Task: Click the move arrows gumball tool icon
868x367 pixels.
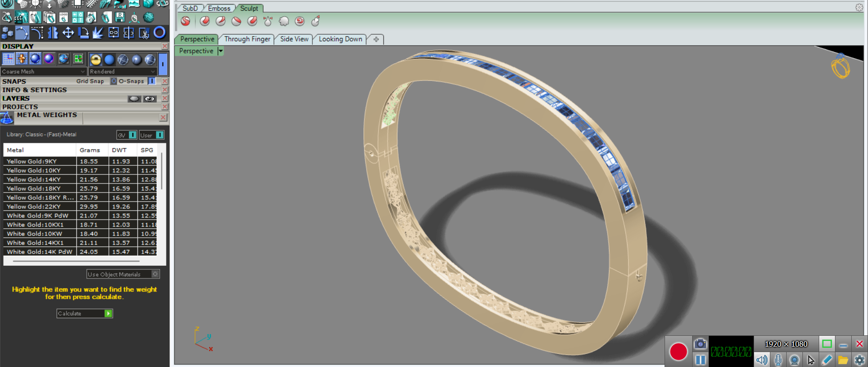Action: 68,33
